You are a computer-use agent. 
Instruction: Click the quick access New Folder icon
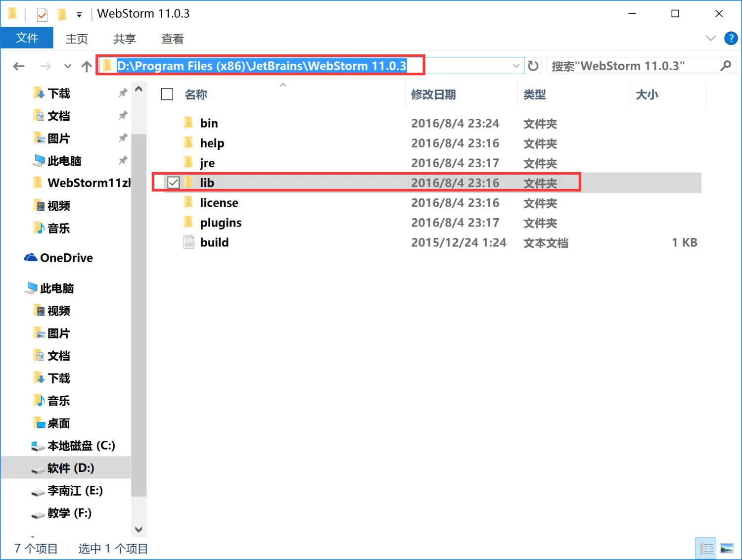click(x=62, y=15)
